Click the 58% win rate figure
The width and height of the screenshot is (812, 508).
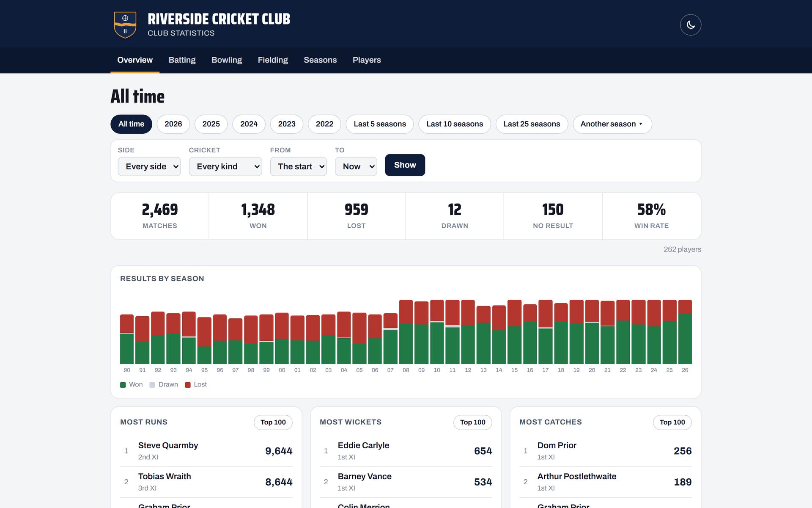coord(651,210)
